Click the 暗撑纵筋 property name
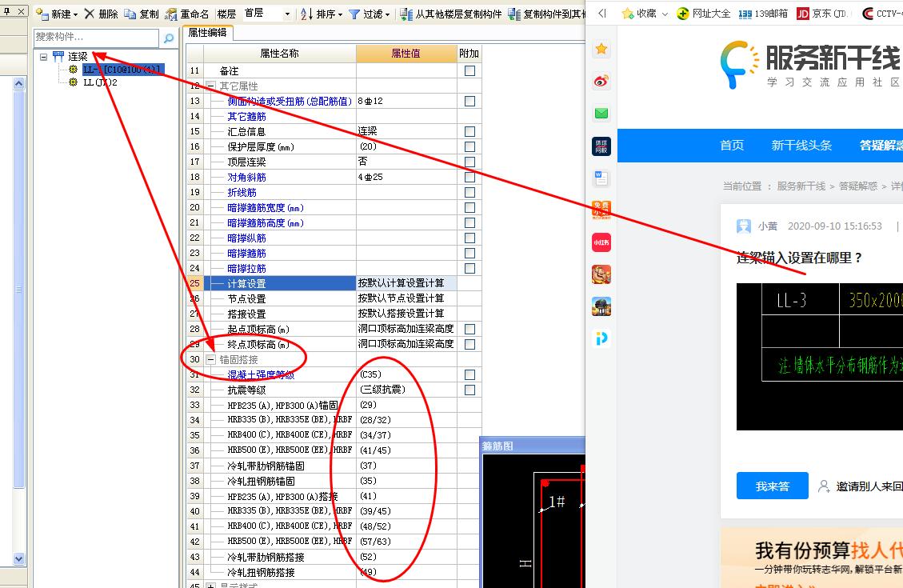 pyautogui.click(x=246, y=238)
